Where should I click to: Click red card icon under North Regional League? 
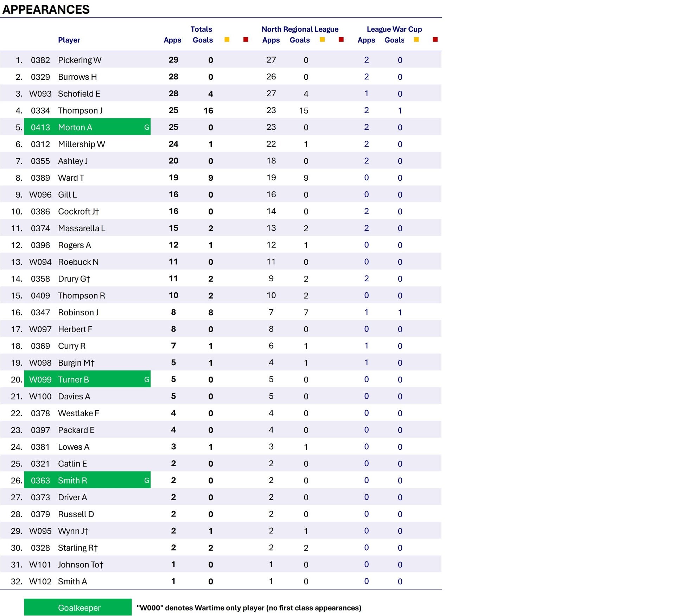341,40
